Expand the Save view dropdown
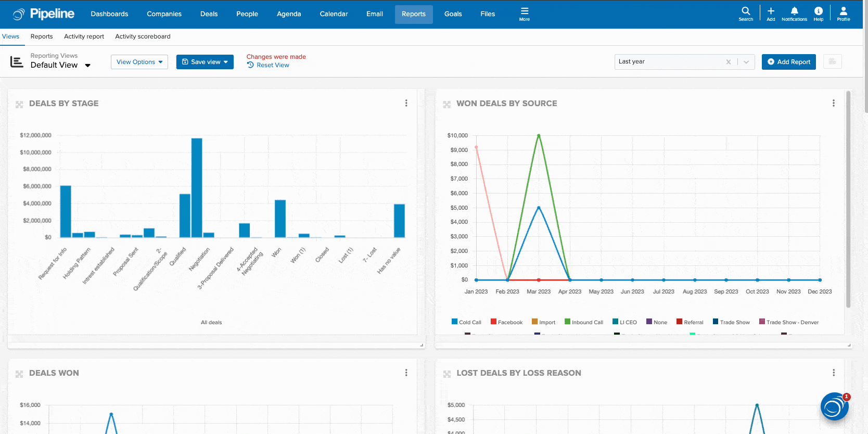This screenshot has height=434, width=868. [205, 62]
